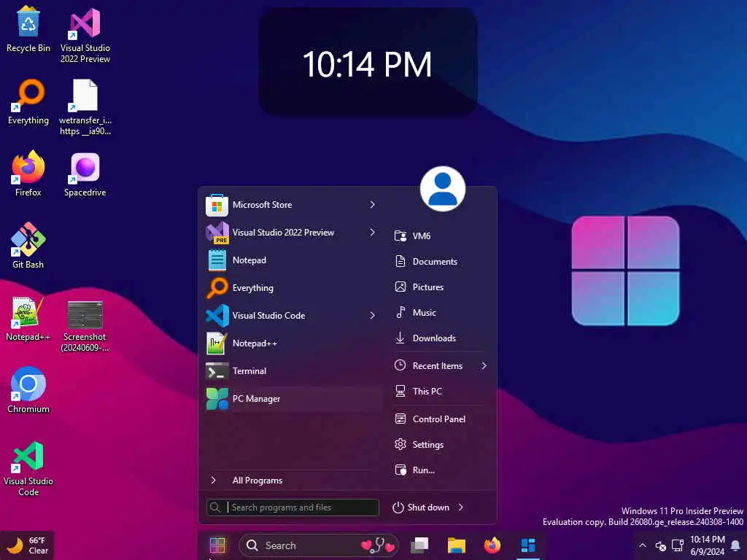The height and width of the screenshot is (560, 747).
Task: Open Notepad++ desktop shortcut
Action: (x=28, y=319)
